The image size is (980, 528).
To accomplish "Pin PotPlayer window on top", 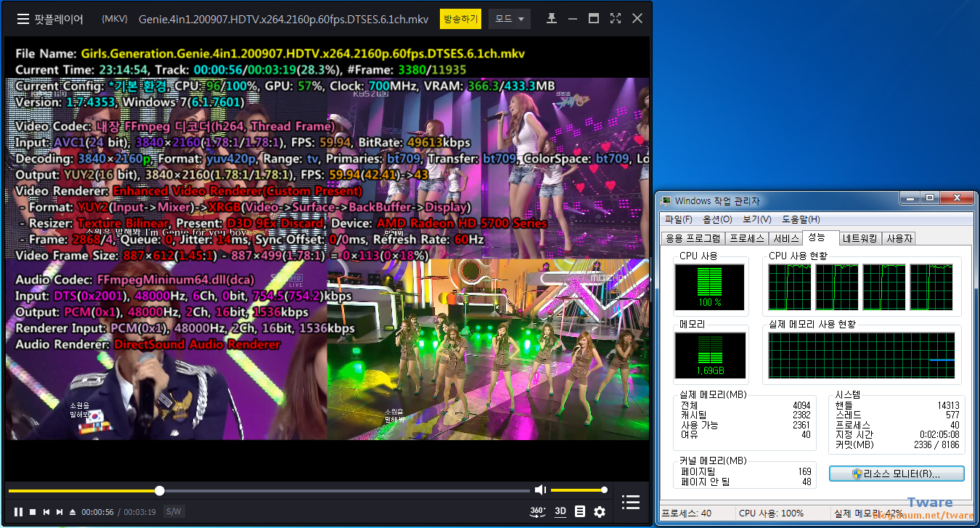I will point(552,19).
